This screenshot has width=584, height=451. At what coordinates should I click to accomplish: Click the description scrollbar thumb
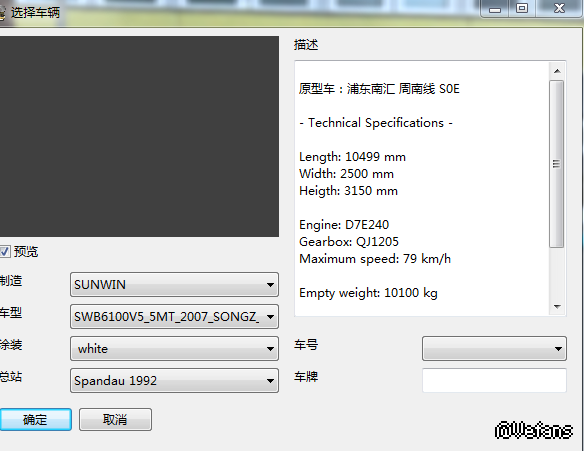click(557, 164)
